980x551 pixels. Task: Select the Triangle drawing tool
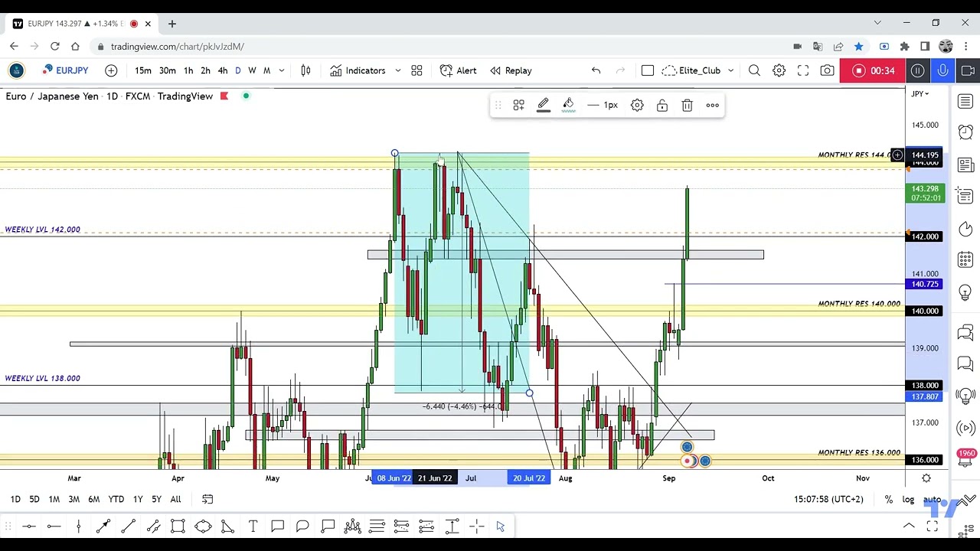click(x=227, y=526)
